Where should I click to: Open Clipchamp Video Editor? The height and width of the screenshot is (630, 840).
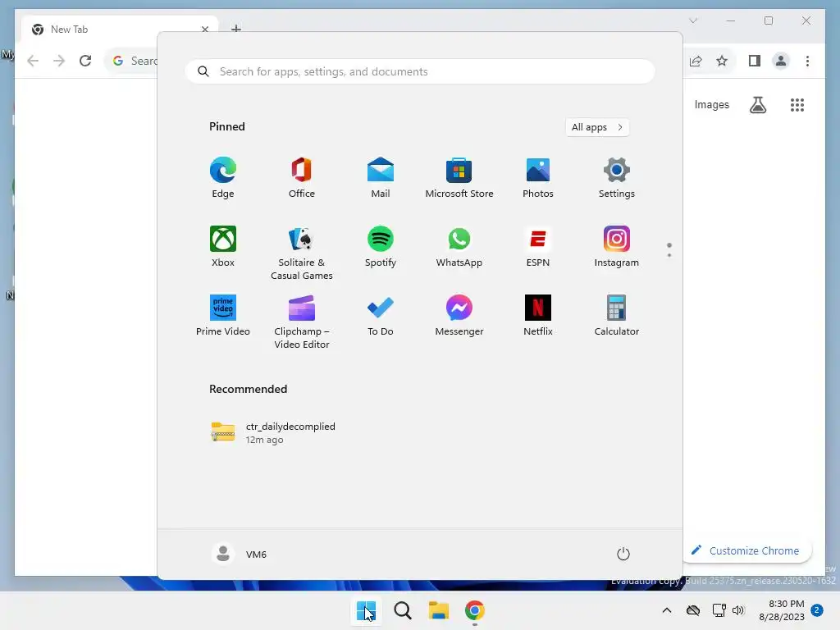(302, 322)
